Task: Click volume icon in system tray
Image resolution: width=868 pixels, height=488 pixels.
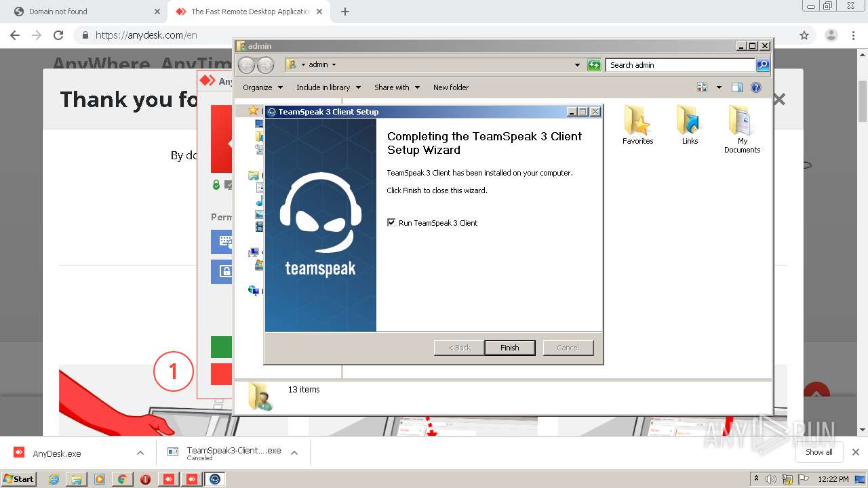Action: tap(771, 479)
